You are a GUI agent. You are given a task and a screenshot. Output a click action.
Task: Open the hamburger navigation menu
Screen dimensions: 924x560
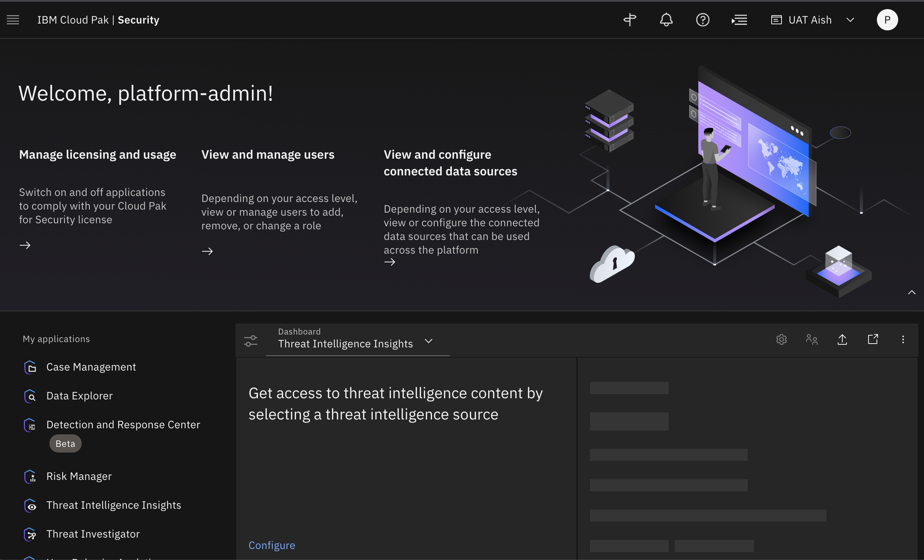pos(13,20)
